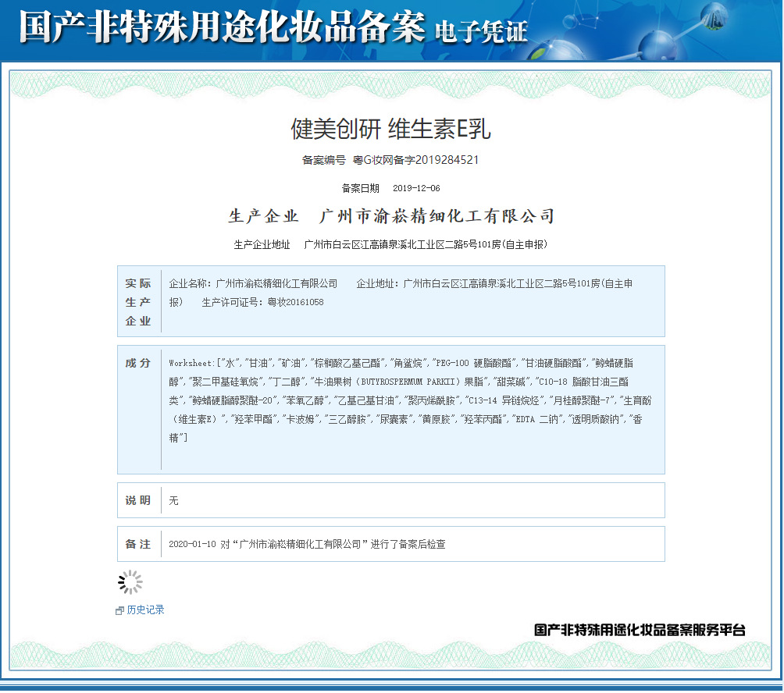Viewport: 784px width, 693px height.
Task: Click the 电子凭证 banner subtitle
Action: pyautogui.click(x=482, y=31)
